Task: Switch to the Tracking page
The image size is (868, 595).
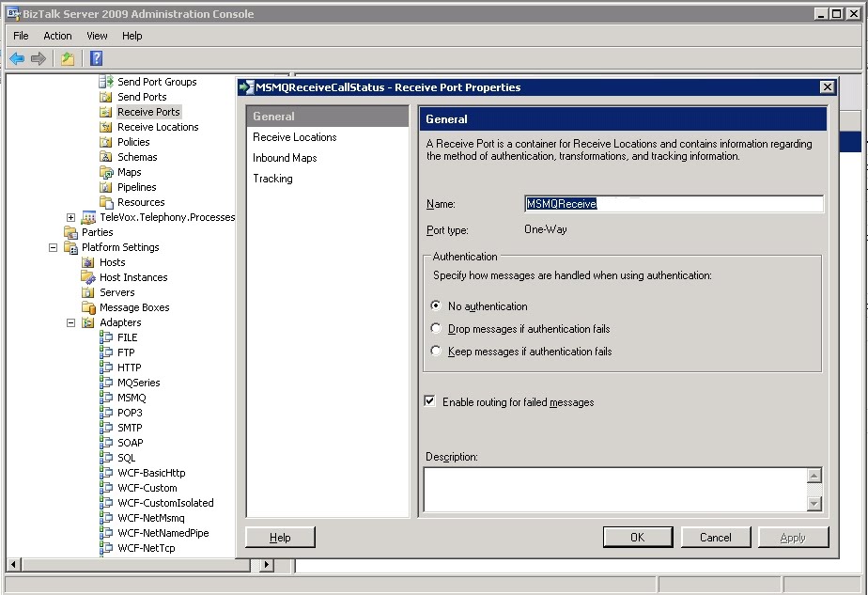Action: click(272, 179)
